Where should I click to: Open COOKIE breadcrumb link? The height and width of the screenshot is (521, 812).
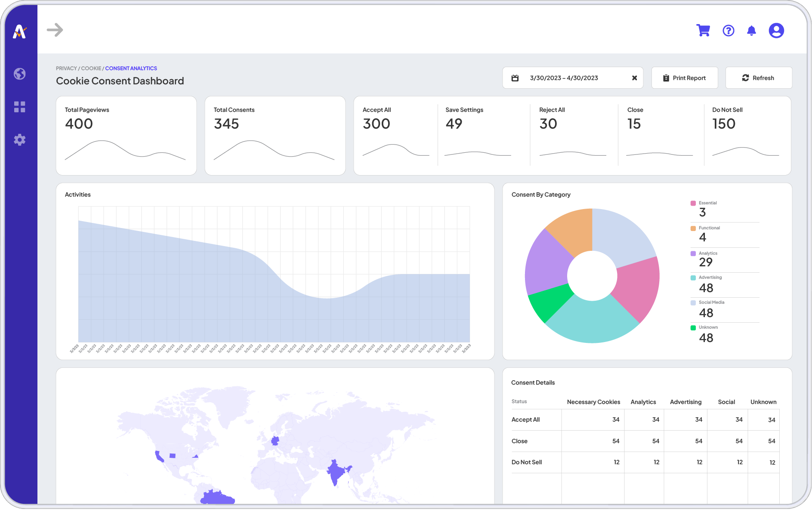pos(91,68)
